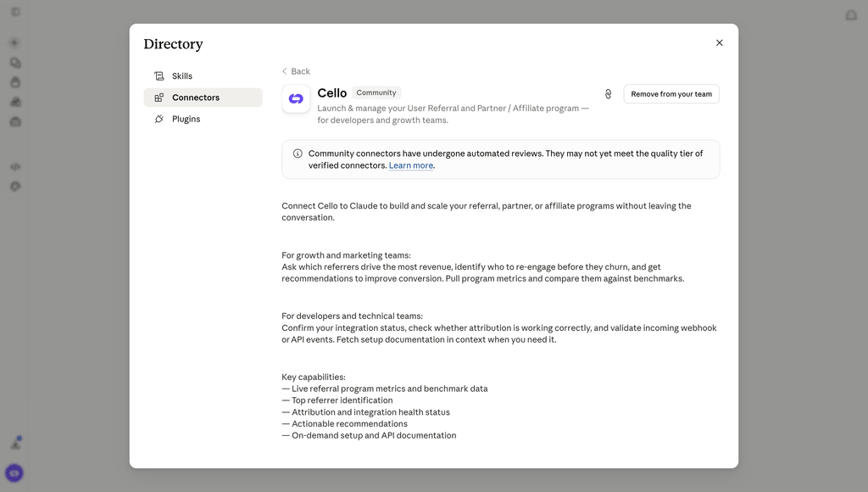
Task: Open the code icon in sidebar
Action: 15,166
